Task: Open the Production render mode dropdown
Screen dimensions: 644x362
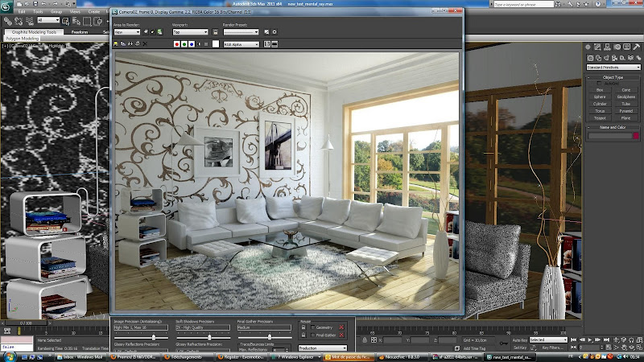Action: tap(323, 348)
